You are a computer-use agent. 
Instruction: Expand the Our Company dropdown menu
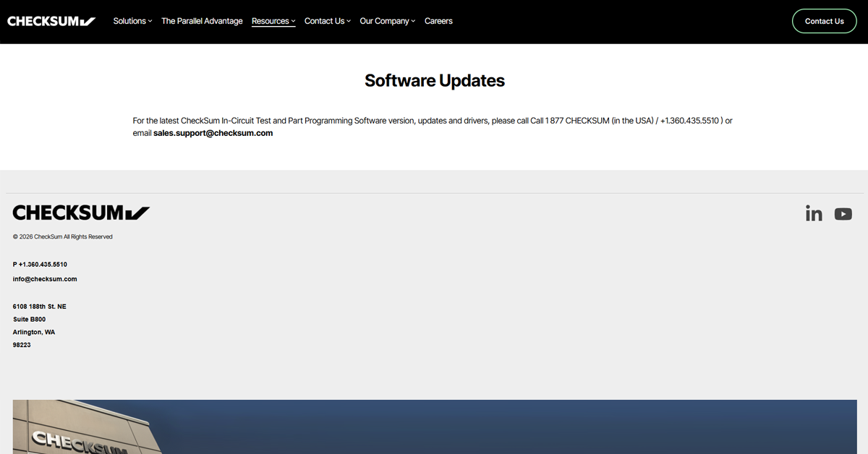click(x=388, y=21)
